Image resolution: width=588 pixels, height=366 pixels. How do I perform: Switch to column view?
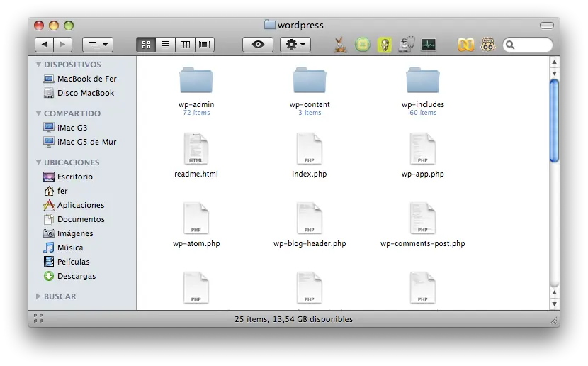pos(185,45)
